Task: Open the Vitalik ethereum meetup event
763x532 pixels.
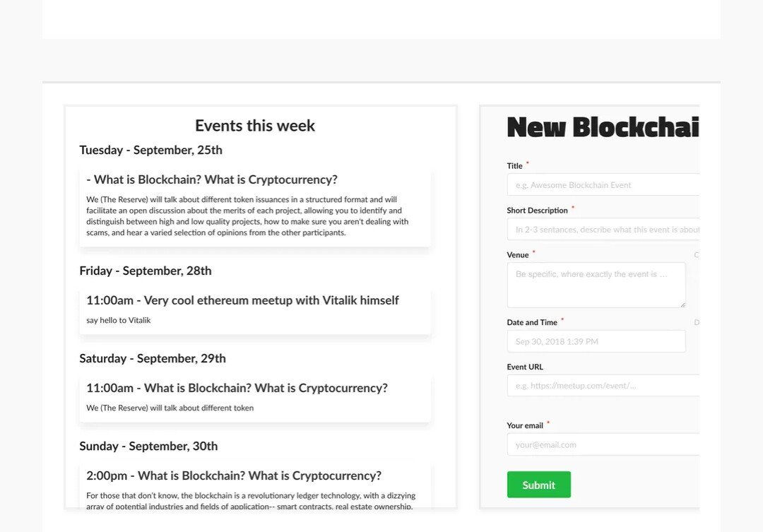Action: [255, 312]
